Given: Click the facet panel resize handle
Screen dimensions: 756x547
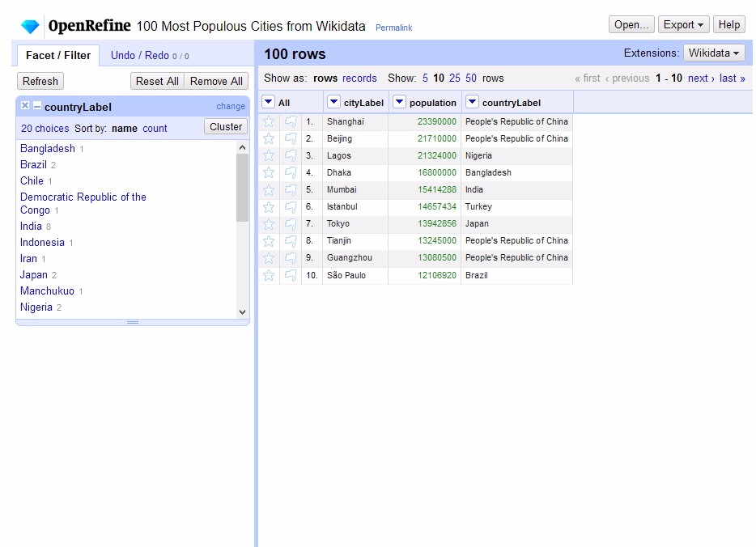Looking at the screenshot, I should pos(133,322).
